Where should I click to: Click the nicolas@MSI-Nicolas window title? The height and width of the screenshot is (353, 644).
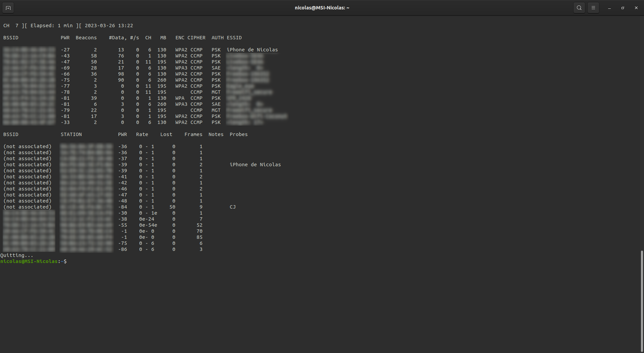click(322, 8)
